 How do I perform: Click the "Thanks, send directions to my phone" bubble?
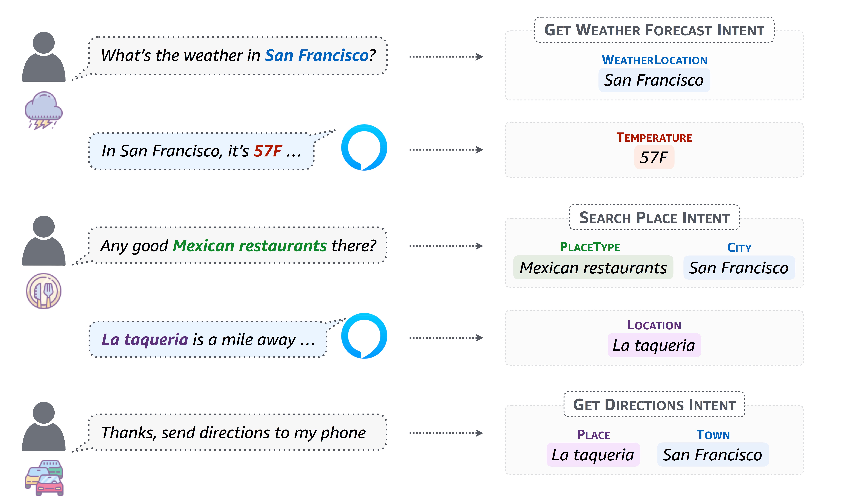click(x=238, y=432)
